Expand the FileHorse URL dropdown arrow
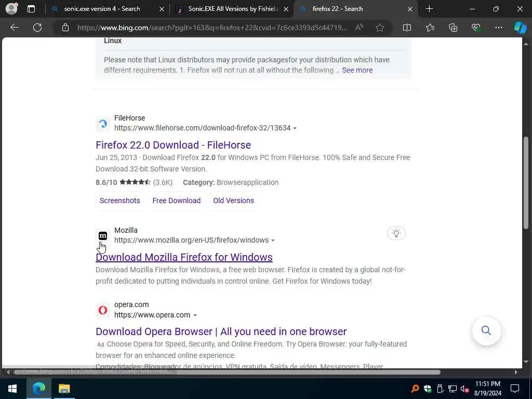Screen dimensions: 532x399 click(x=295, y=128)
